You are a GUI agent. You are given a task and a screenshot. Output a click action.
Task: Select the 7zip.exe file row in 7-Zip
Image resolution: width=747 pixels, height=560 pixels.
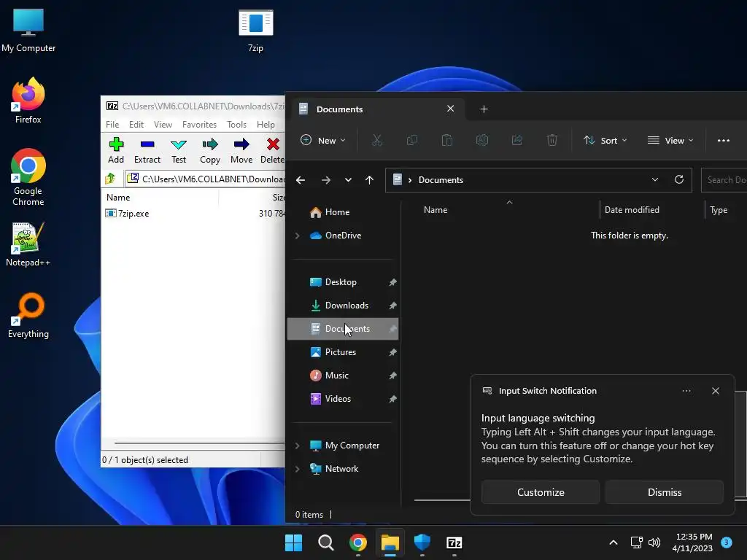(x=193, y=214)
